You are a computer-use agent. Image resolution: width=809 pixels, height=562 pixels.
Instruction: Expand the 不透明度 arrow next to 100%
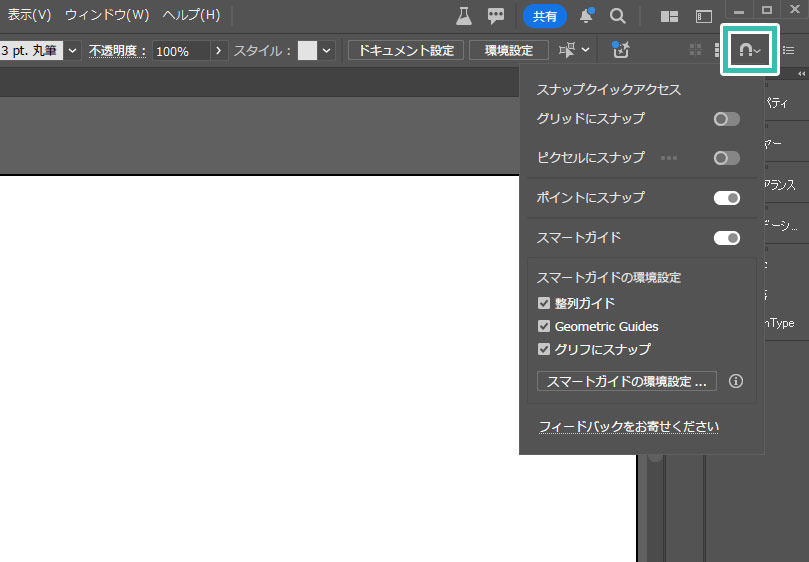coord(219,50)
